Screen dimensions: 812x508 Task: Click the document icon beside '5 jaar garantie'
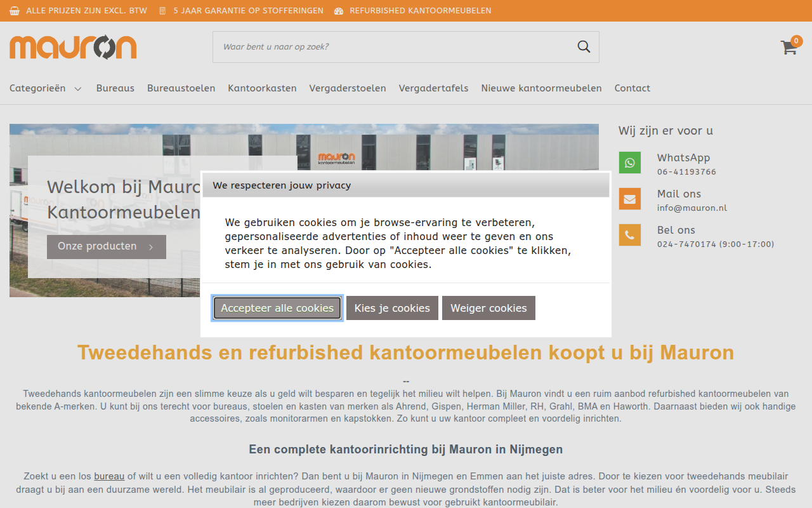(x=162, y=11)
